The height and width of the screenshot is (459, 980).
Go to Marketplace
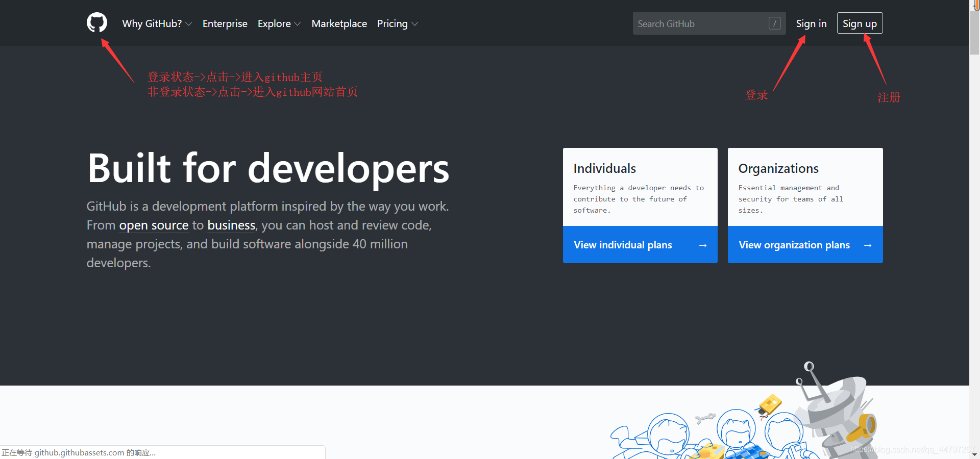pyautogui.click(x=339, y=23)
